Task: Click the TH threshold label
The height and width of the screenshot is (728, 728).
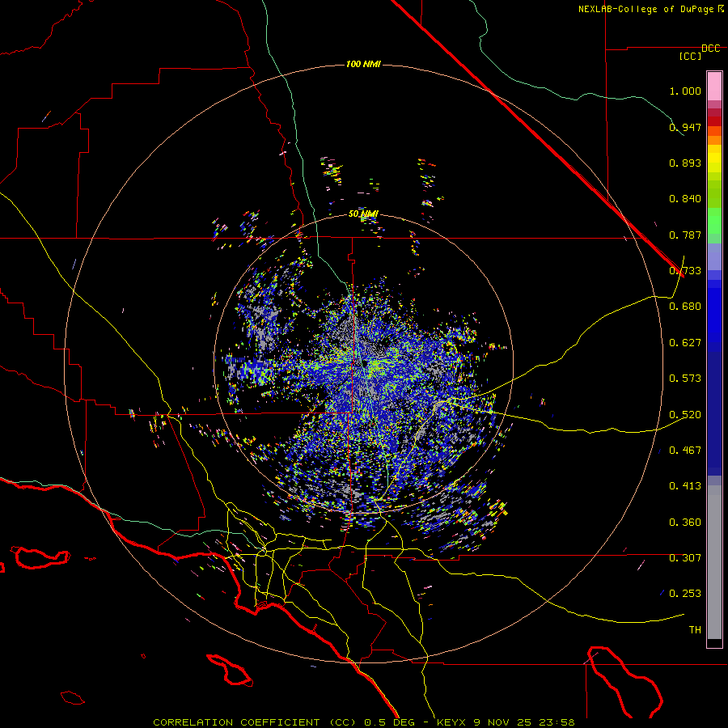Action: 695,630
